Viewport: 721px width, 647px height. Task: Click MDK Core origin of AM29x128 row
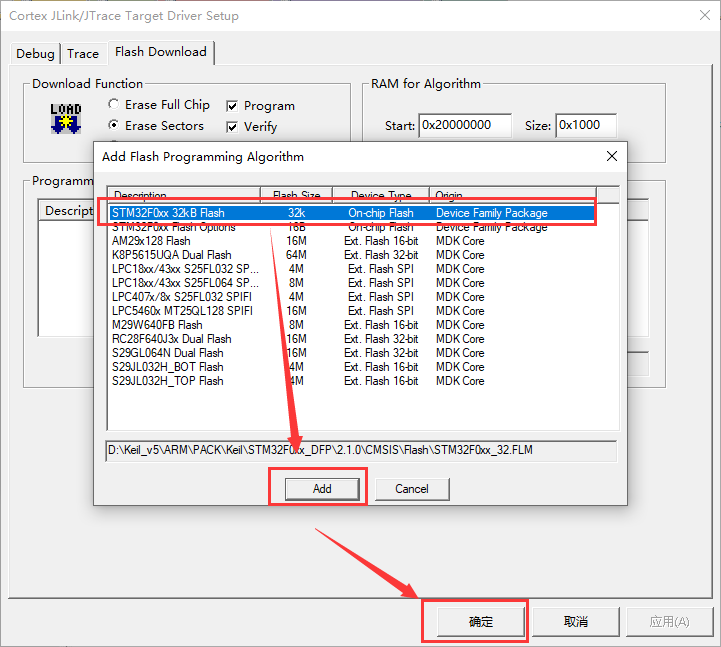(x=460, y=241)
